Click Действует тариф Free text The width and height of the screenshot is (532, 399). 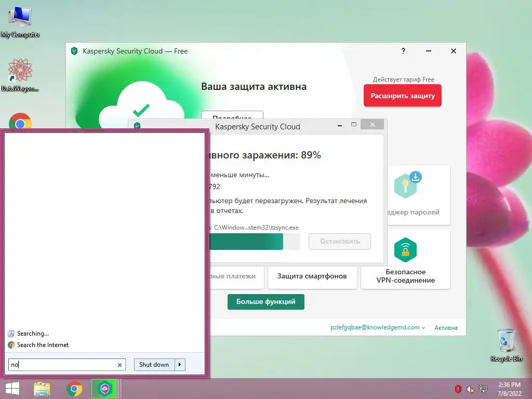tap(403, 79)
